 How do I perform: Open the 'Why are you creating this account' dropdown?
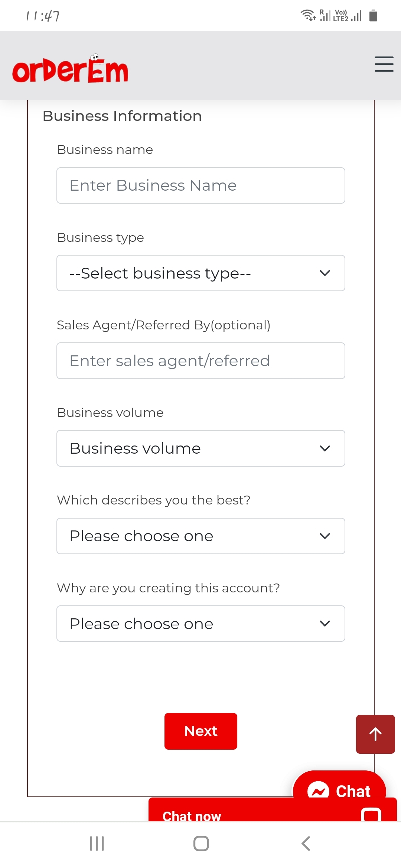coord(201,624)
